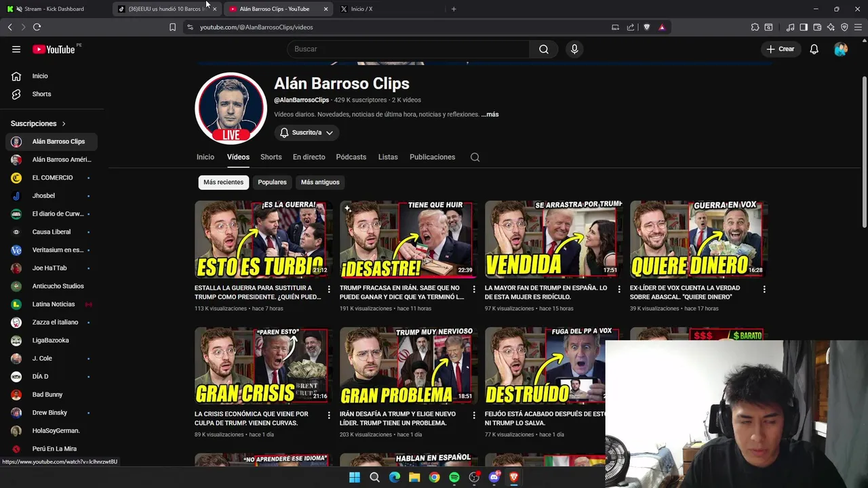Click the channel LIVE profile picture
The width and height of the screenshot is (868, 488).
[231, 108]
